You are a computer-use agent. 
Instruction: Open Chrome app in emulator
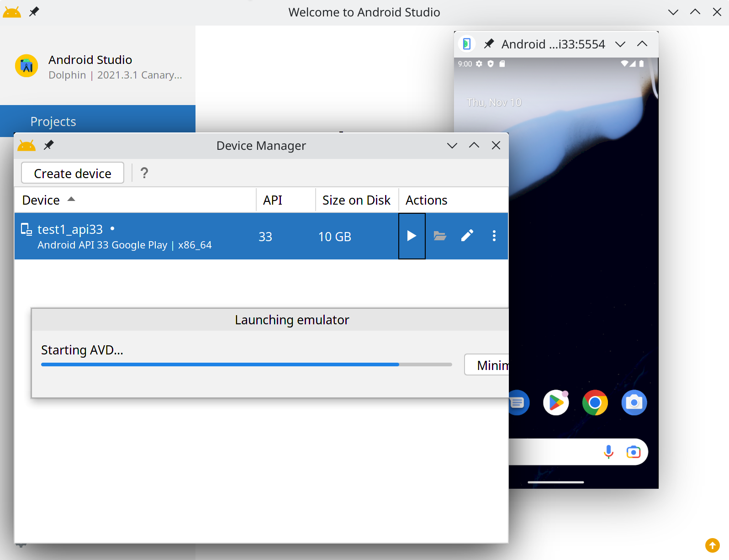595,402
